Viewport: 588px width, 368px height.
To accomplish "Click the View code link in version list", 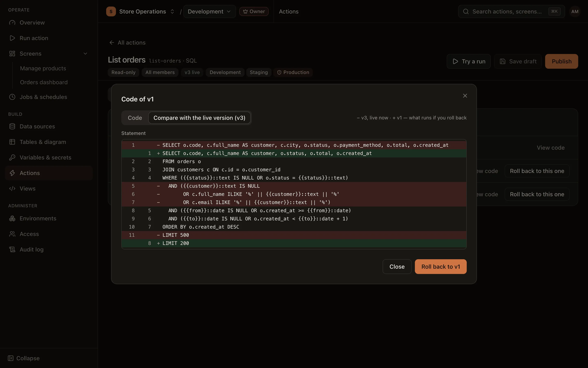I will click(551, 148).
